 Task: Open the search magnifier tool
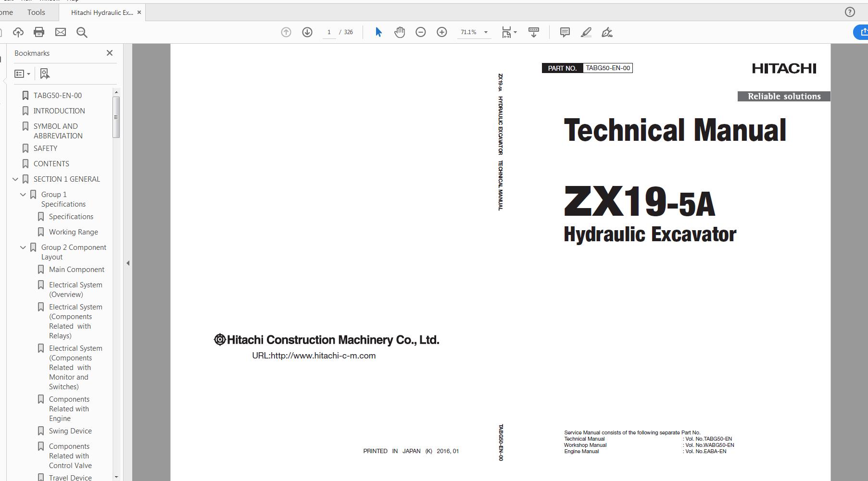82,32
